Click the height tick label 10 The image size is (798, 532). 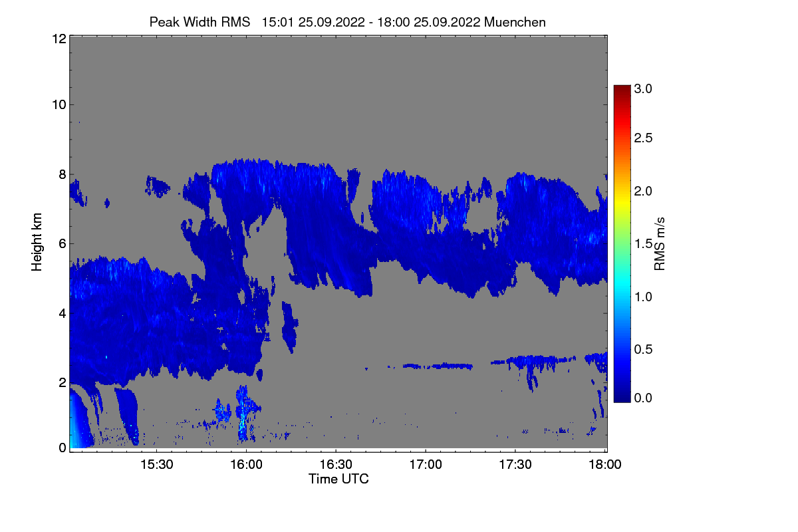[58, 104]
